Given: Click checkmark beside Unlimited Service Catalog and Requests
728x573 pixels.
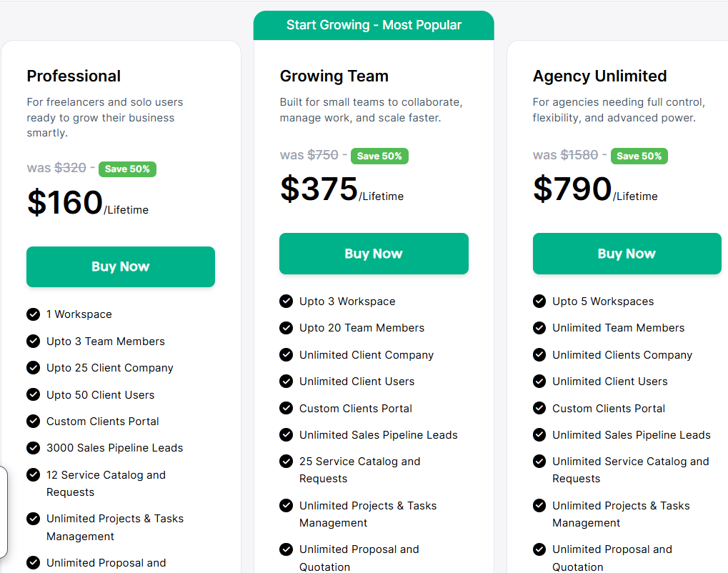Looking at the screenshot, I should (539, 462).
